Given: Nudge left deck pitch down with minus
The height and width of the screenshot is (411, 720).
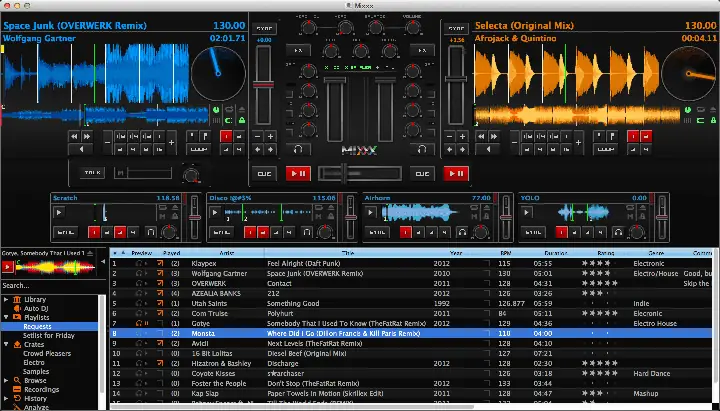Looking at the screenshot, I should tap(258, 136).
